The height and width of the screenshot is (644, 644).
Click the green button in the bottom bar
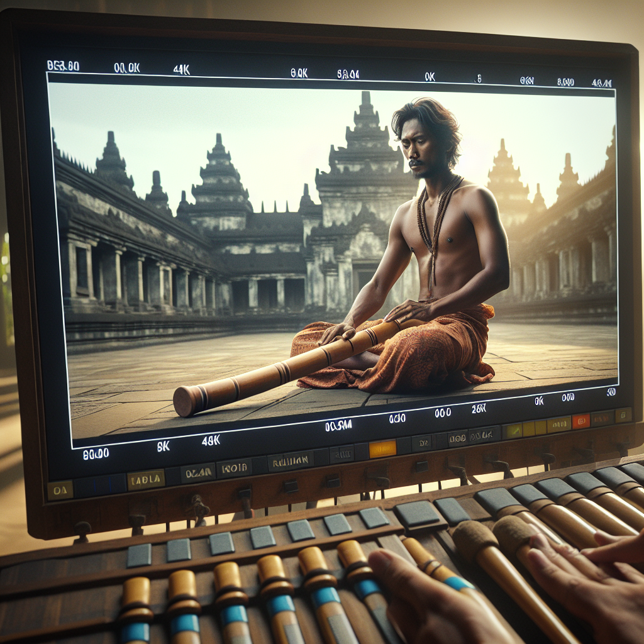(x=514, y=431)
